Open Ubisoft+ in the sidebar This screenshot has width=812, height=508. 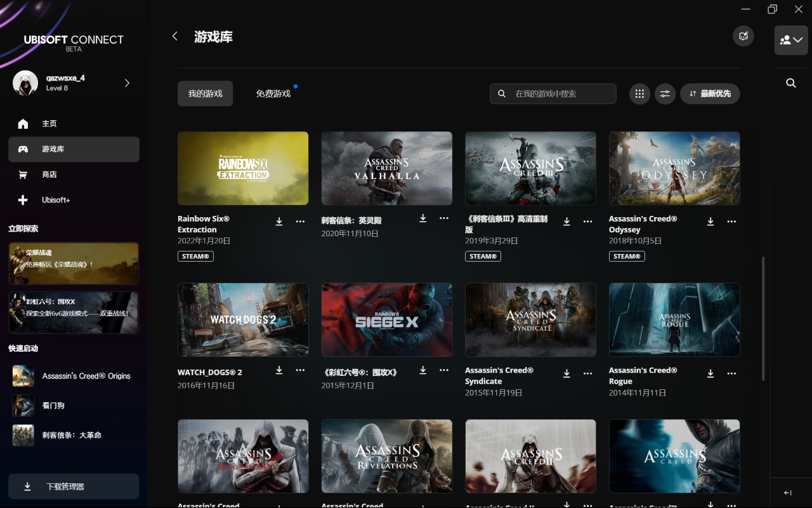[74, 200]
